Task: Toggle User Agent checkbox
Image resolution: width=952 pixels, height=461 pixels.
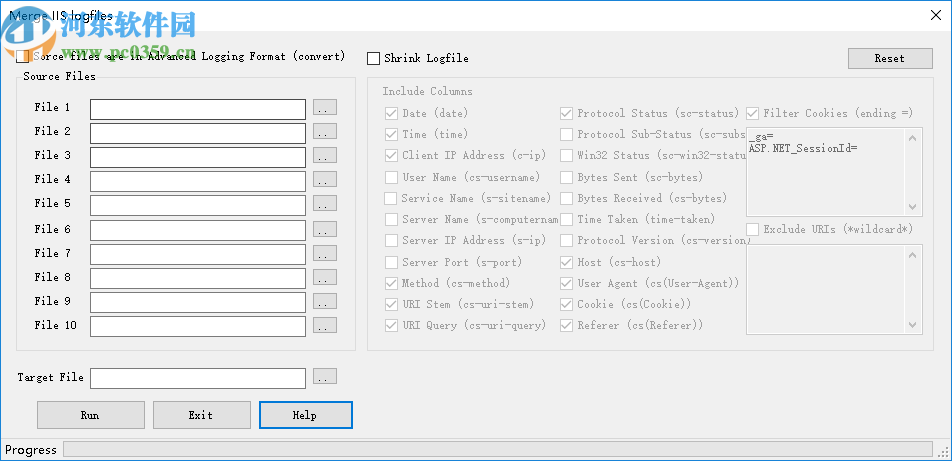Action: coord(566,284)
